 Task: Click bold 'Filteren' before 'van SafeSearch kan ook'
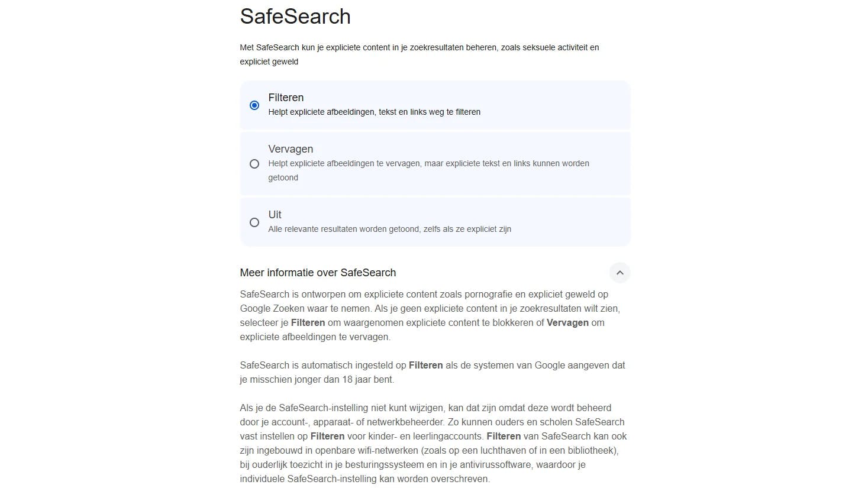[504, 437]
